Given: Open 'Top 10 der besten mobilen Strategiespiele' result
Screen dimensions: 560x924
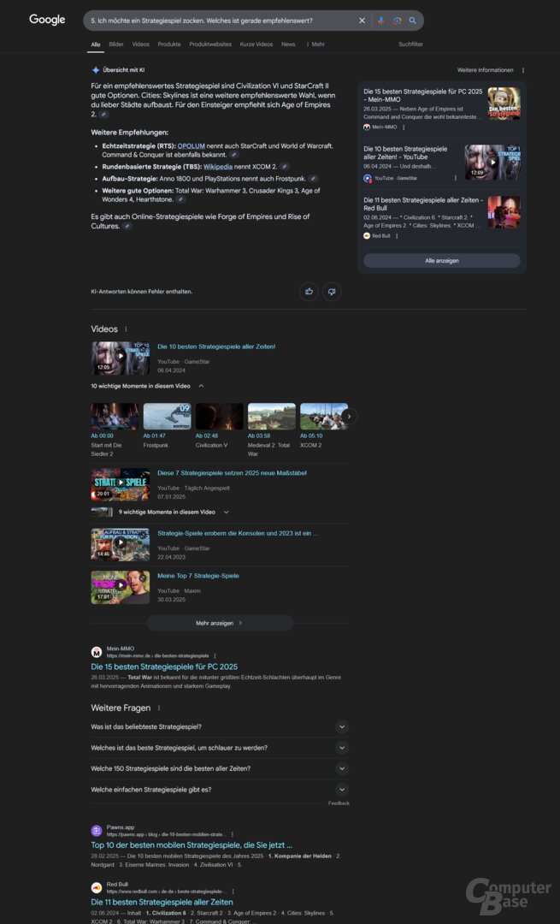Looking at the screenshot, I should coord(192,845).
